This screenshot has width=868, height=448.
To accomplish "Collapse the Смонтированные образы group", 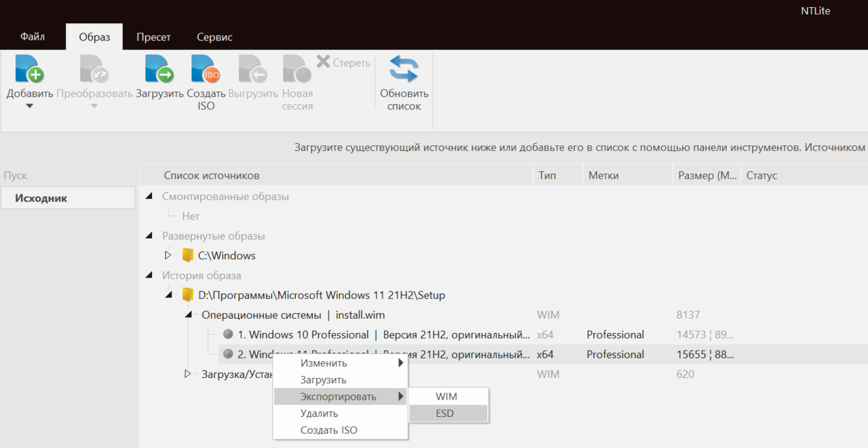I will 149,196.
